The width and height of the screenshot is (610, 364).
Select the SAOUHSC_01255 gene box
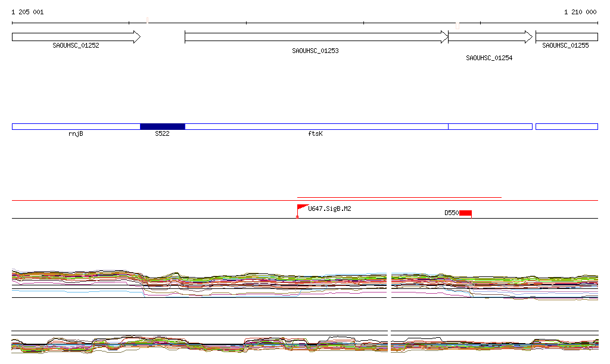(x=566, y=37)
